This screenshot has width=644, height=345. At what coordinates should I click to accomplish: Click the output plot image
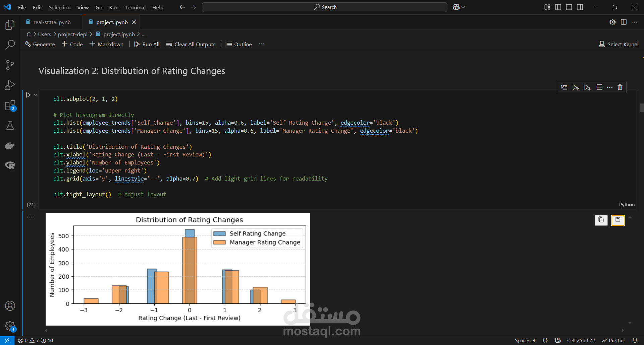point(178,269)
